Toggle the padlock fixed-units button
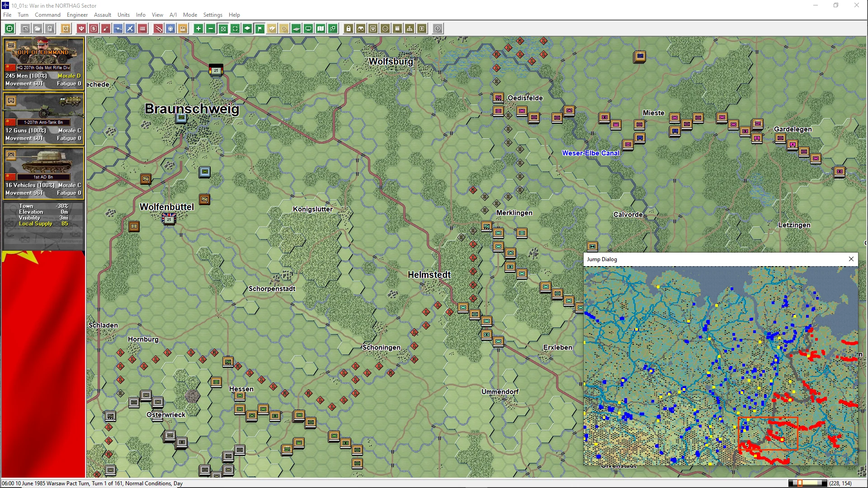The width and height of the screenshot is (868, 488). pyautogui.click(x=349, y=29)
